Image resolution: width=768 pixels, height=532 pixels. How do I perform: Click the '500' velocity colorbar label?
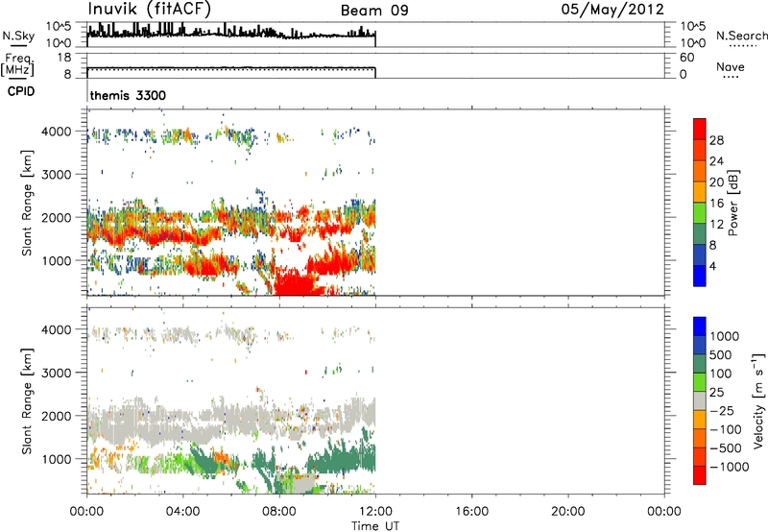coord(723,354)
